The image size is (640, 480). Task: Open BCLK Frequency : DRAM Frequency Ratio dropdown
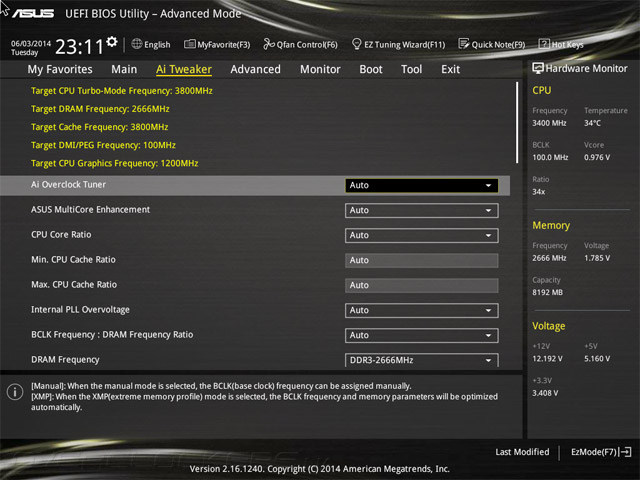(422, 335)
